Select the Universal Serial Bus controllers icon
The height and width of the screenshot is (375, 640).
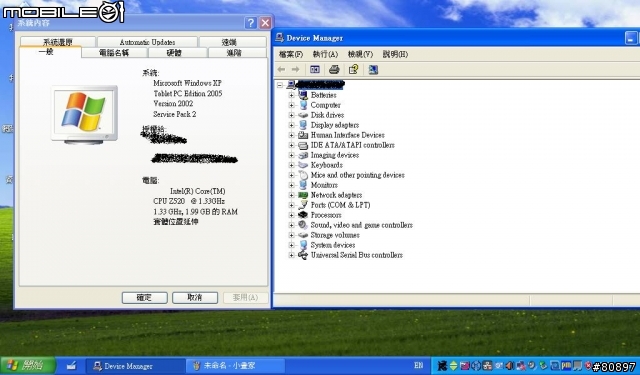(x=303, y=255)
